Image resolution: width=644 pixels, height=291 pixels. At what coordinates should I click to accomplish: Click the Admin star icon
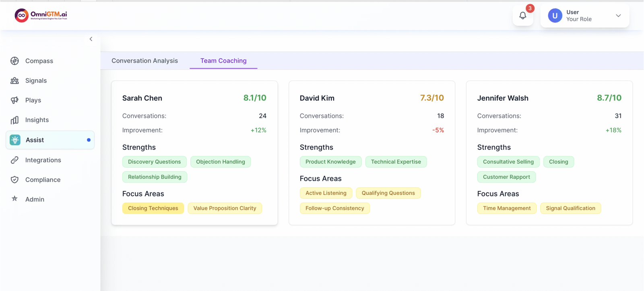[x=15, y=199]
